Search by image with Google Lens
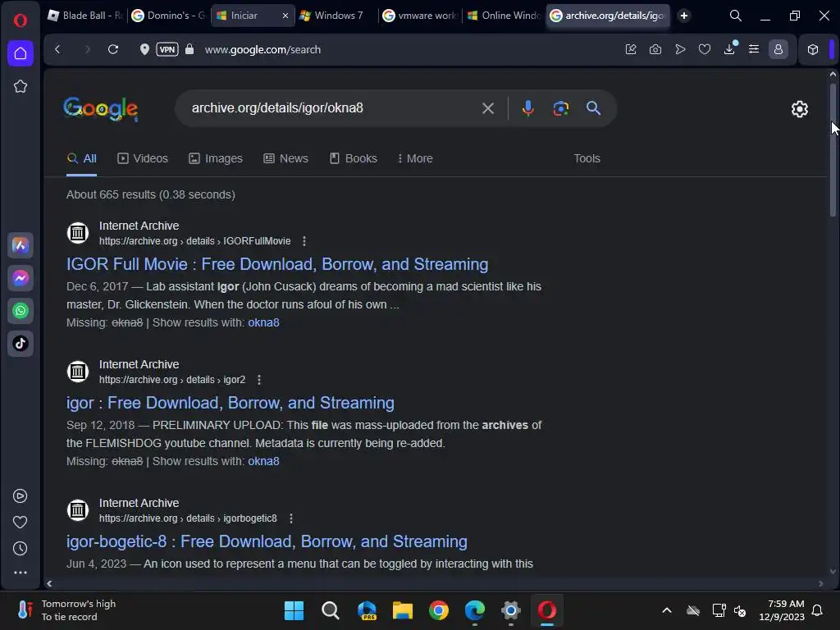 click(561, 108)
